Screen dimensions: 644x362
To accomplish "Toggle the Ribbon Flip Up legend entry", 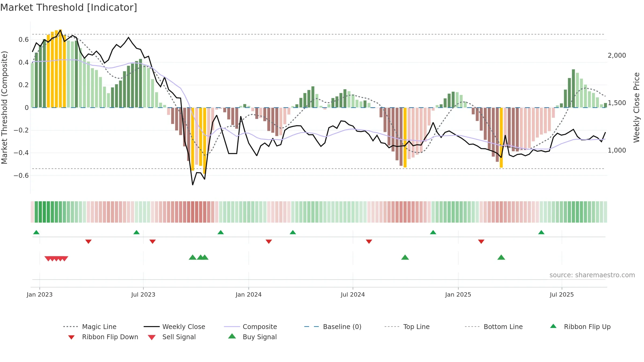I will (580, 327).
